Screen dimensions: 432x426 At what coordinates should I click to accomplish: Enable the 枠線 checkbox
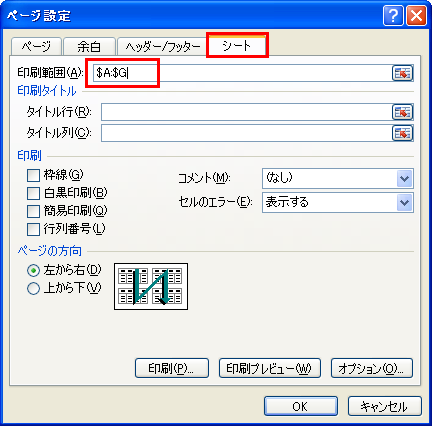[33, 175]
